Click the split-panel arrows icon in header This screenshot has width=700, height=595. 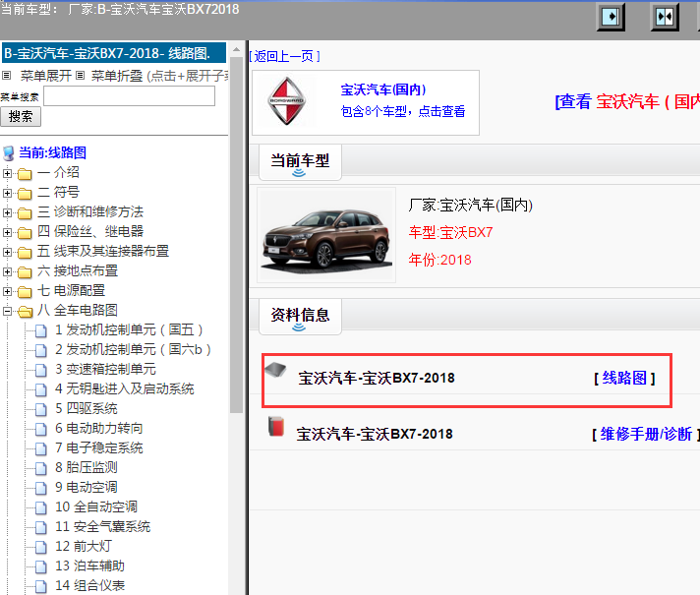pyautogui.click(x=665, y=18)
